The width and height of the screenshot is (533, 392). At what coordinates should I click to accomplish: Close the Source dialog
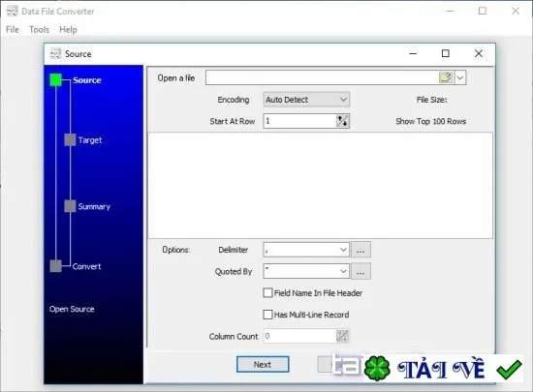[479, 53]
